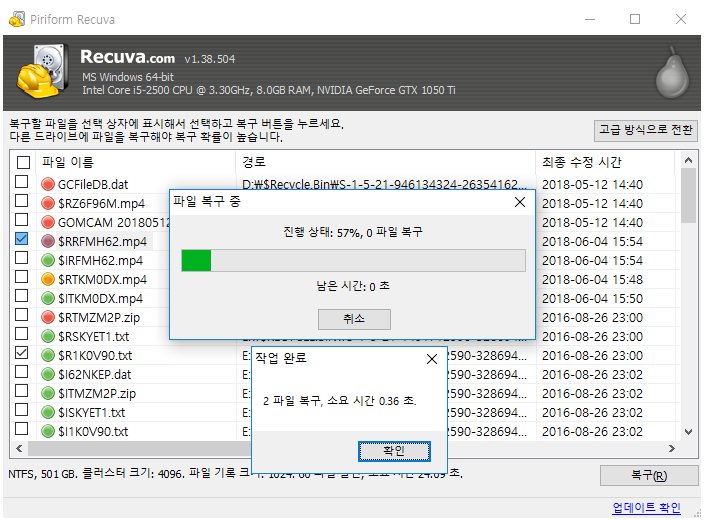
Task: Uncheck the box for $RRFMH62.mp4
Action: [22, 239]
